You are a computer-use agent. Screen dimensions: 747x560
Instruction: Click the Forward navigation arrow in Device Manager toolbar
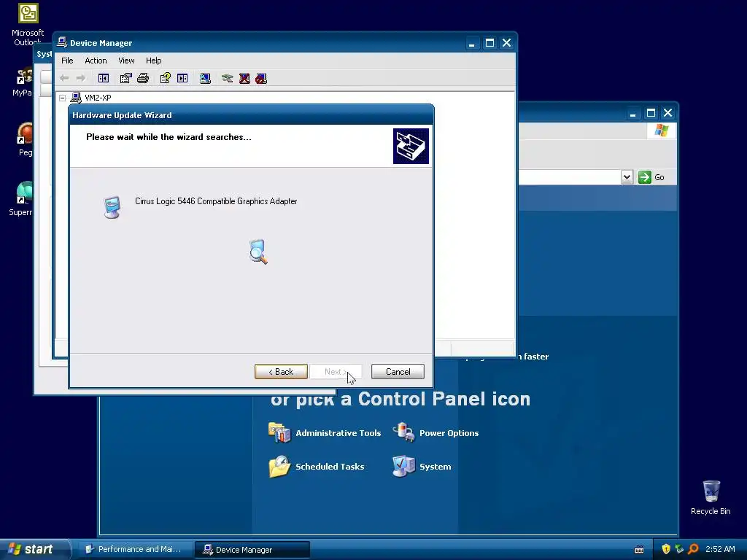(81, 78)
